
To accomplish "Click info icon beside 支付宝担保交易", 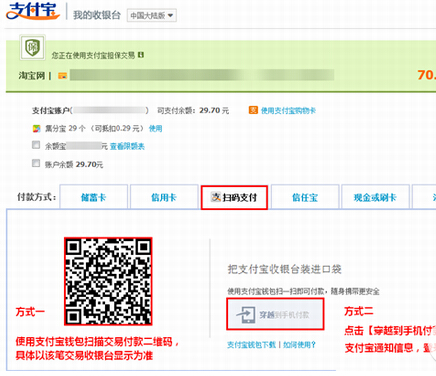I will (x=141, y=55).
